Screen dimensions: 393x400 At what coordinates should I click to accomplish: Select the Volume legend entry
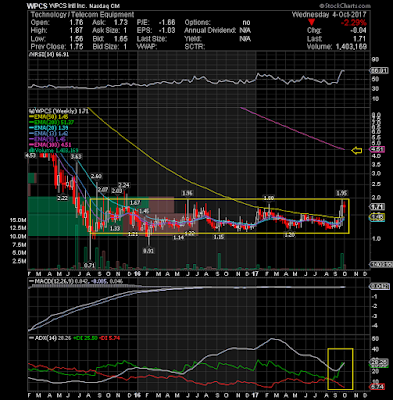tap(53, 150)
